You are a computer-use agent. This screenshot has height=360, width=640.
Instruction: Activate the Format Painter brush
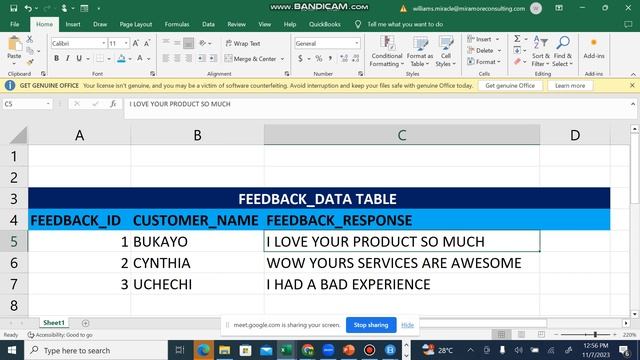pos(29,62)
